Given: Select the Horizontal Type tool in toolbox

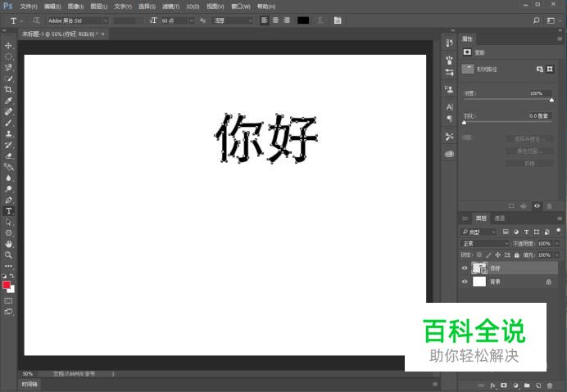Looking at the screenshot, I should pyautogui.click(x=9, y=211).
